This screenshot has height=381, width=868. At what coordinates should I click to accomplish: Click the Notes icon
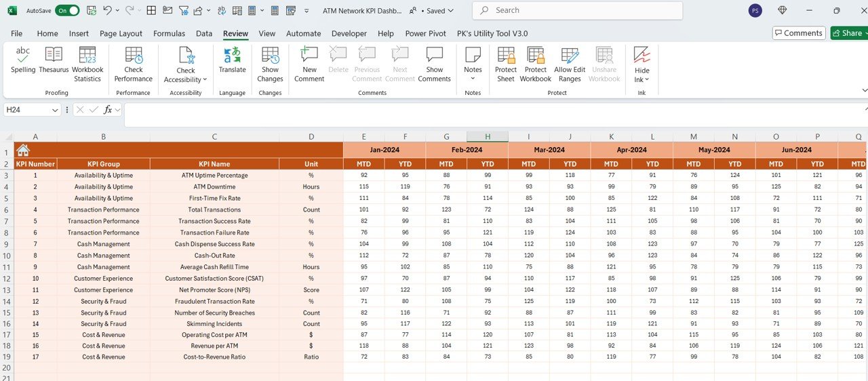point(473,56)
